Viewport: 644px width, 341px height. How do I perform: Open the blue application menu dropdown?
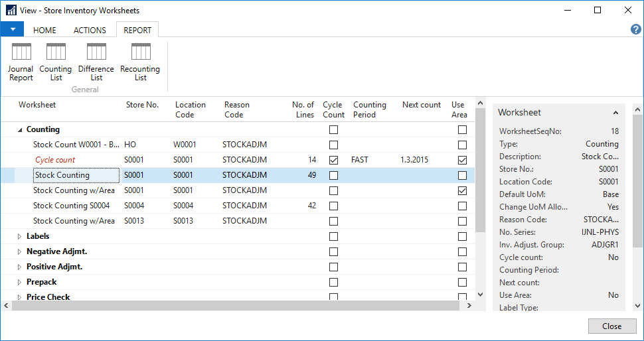(x=12, y=29)
